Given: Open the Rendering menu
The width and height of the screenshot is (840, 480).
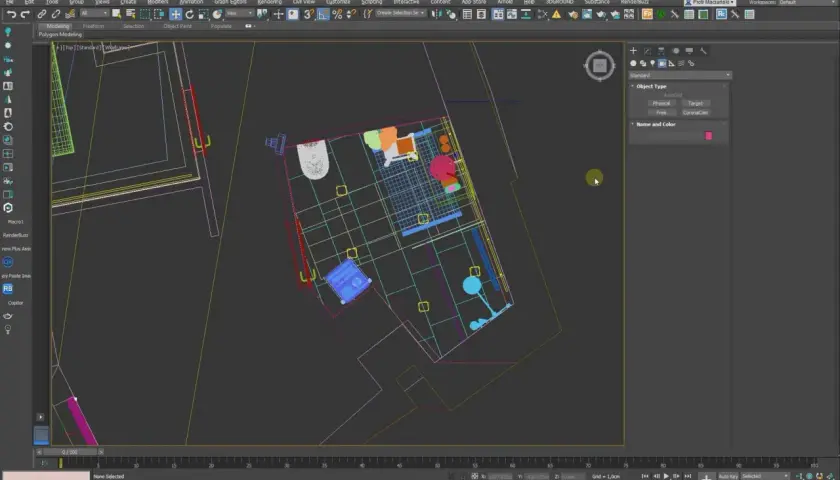Looking at the screenshot, I should [x=269, y=2].
